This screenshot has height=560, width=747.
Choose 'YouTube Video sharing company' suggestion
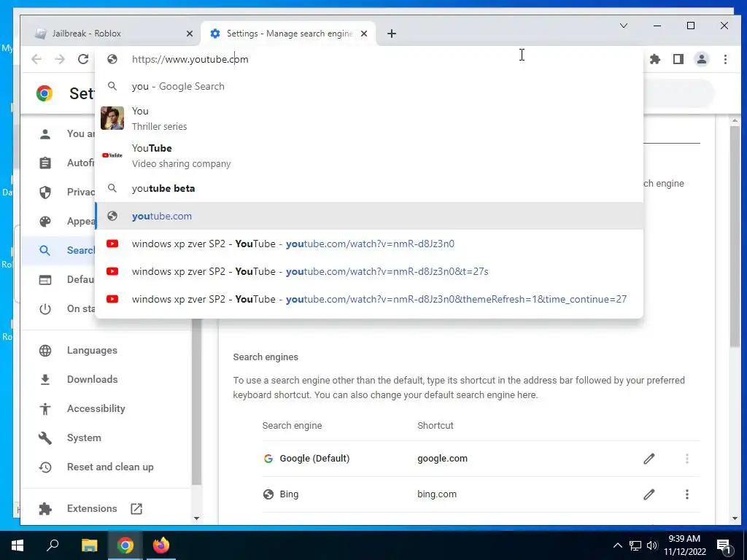point(369,155)
